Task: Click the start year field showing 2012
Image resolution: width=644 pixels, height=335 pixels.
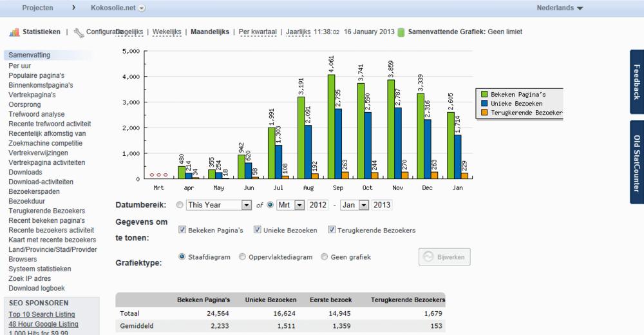Action: pyautogui.click(x=318, y=205)
